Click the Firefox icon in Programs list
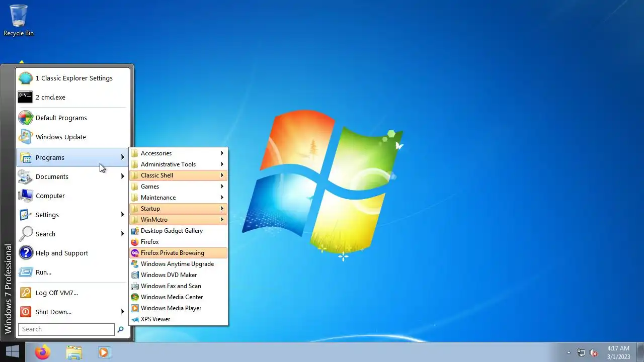 (x=134, y=242)
